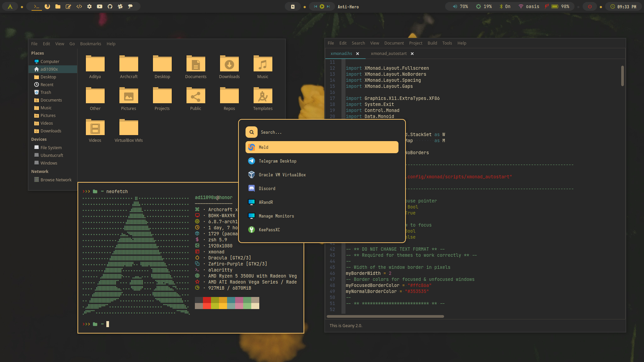
Task: Click Browse Network in the sidebar
Action: coord(56,180)
